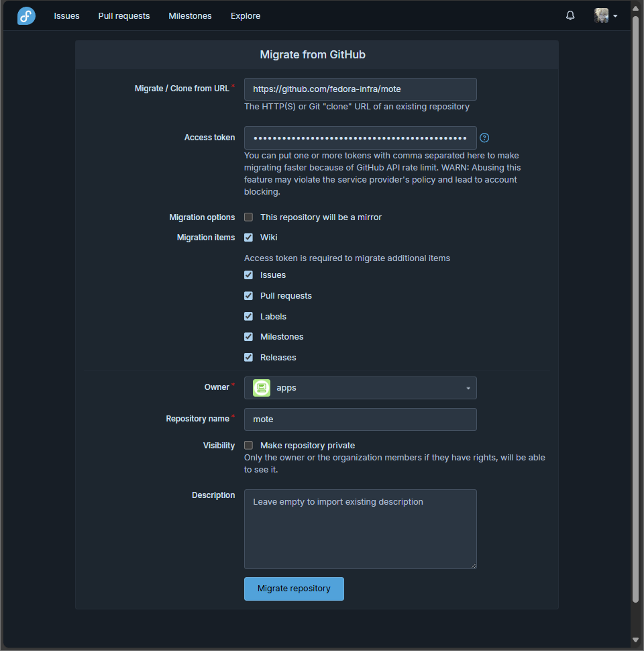Click the page vertical scrollbar
Screen dimensions: 644x651
(x=635, y=309)
